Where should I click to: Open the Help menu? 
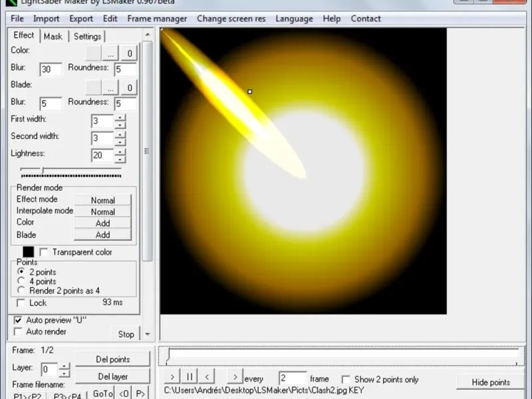coord(331,19)
